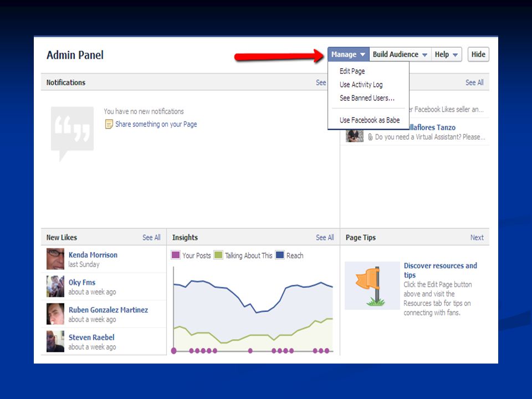Click the Your Posts purple legend swatch
Viewport: 532px width, 399px height.
coord(176,255)
